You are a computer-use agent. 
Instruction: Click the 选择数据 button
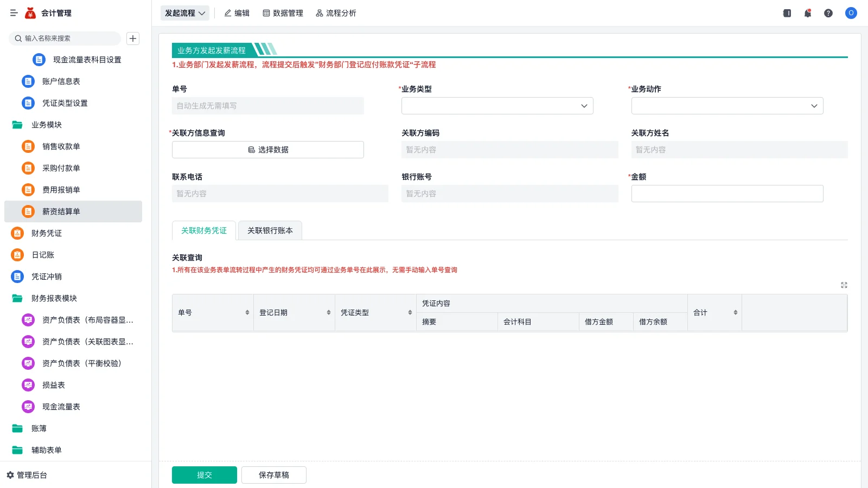[268, 150]
